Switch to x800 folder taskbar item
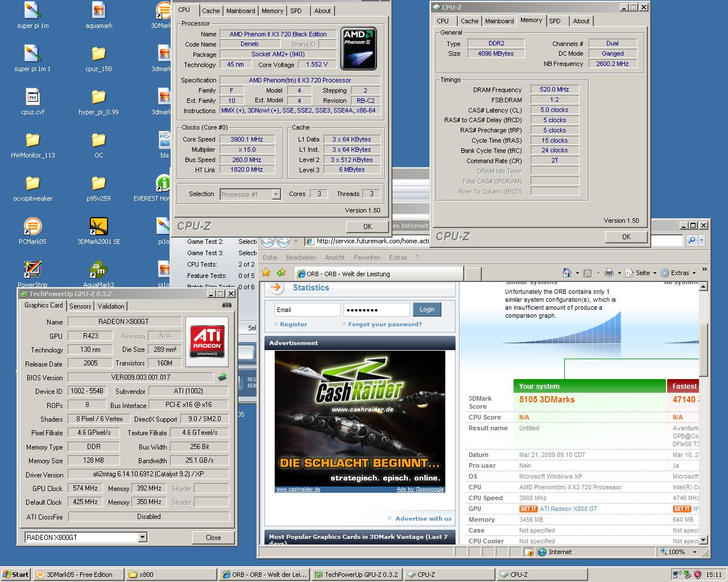The width and height of the screenshot is (728, 582). pyautogui.click(x=171, y=575)
